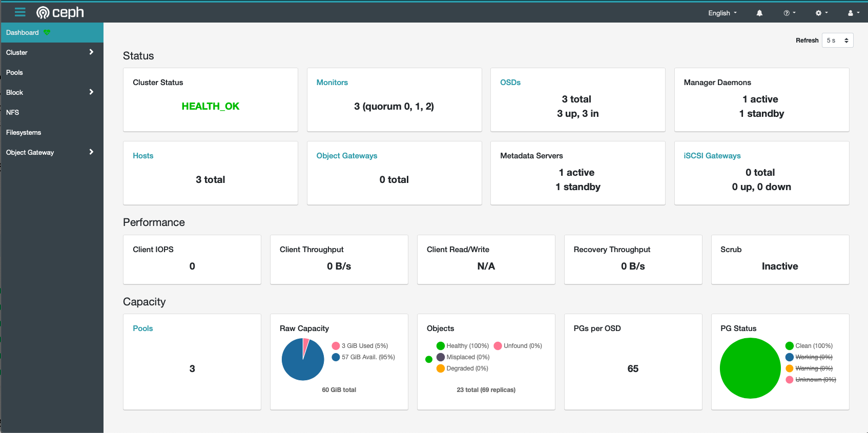The height and width of the screenshot is (433, 868).
Task: Open the NFS sidebar item
Action: 13,112
